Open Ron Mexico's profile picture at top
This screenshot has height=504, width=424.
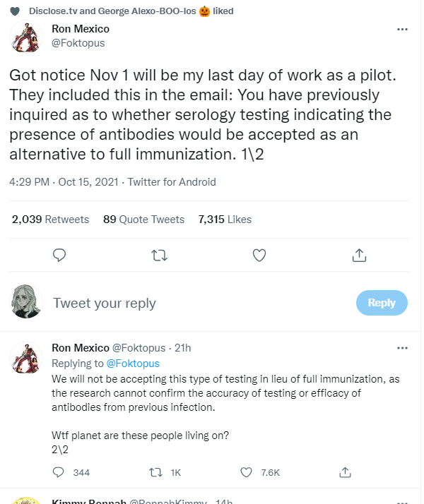pos(26,36)
